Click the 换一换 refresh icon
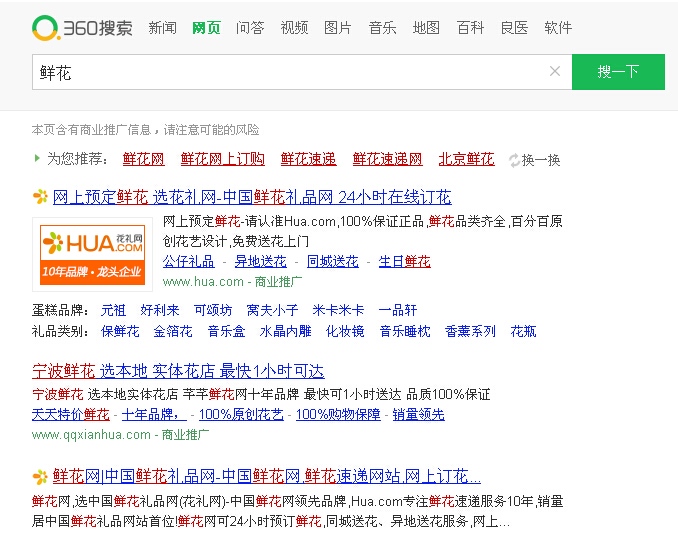678x535 pixels. coord(514,160)
